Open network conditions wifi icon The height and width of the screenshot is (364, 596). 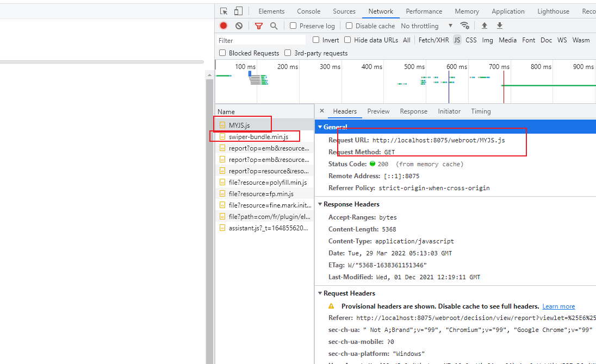464,26
